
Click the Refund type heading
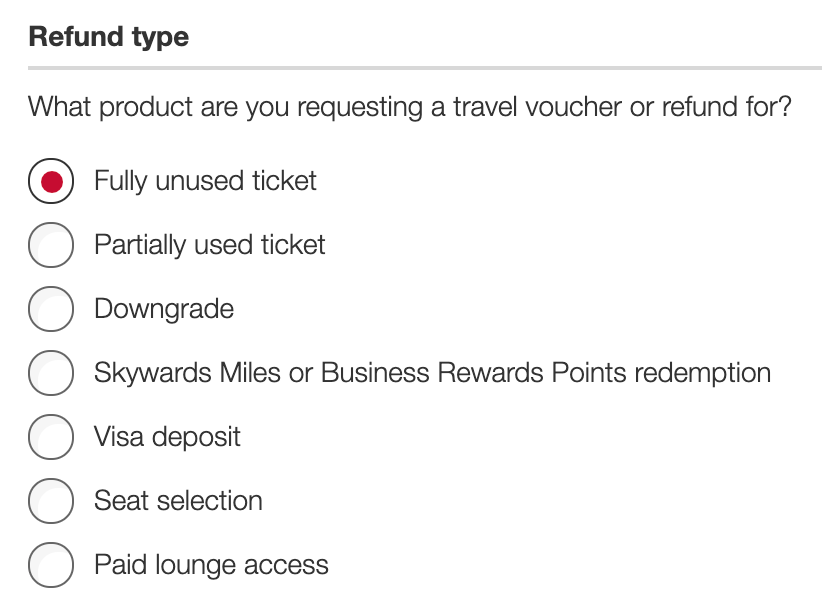tap(110, 36)
